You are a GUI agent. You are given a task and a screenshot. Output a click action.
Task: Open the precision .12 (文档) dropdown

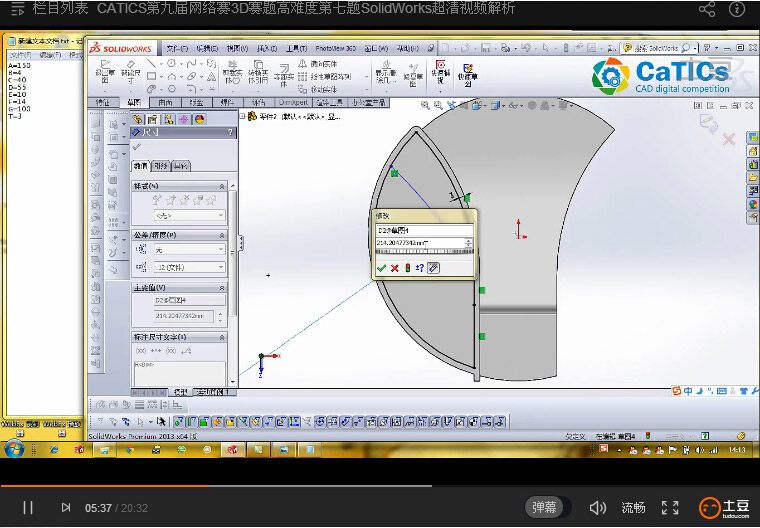[189, 267]
